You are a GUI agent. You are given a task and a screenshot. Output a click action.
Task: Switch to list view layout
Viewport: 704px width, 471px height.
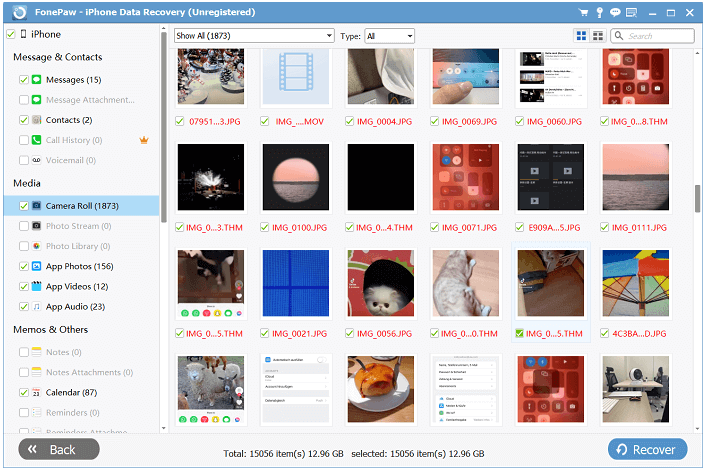pyautogui.click(x=598, y=36)
